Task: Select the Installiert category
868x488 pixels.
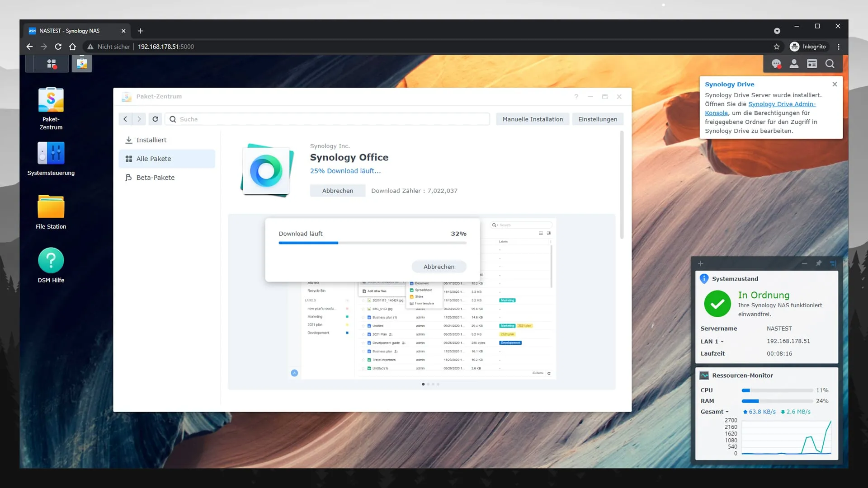Action: (167, 140)
